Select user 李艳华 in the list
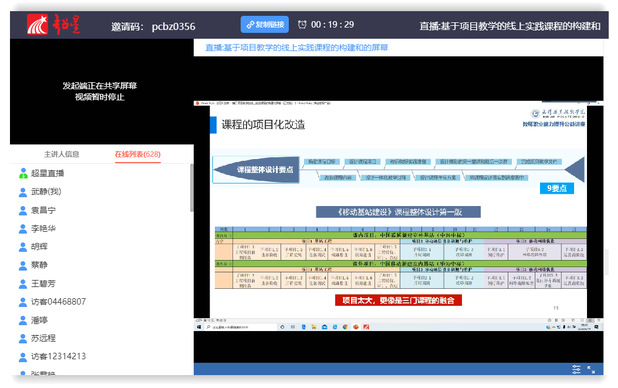The image size is (618, 388). [43, 228]
